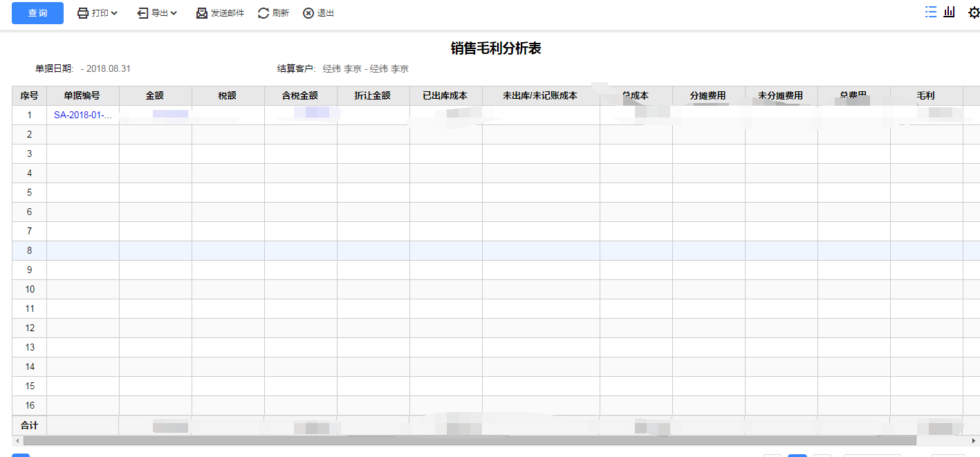This screenshot has height=457, width=980.
Task: Click the printer icon for 打印
Action: [x=83, y=13]
